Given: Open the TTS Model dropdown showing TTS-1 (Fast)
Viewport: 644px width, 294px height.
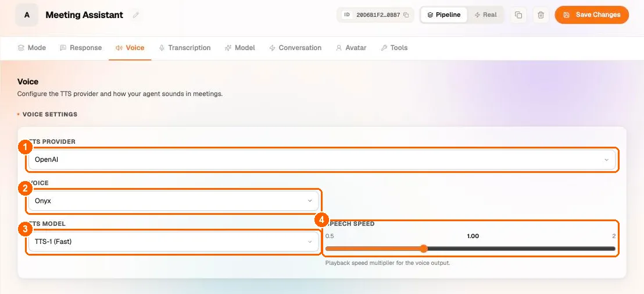Looking at the screenshot, I should coord(174,242).
